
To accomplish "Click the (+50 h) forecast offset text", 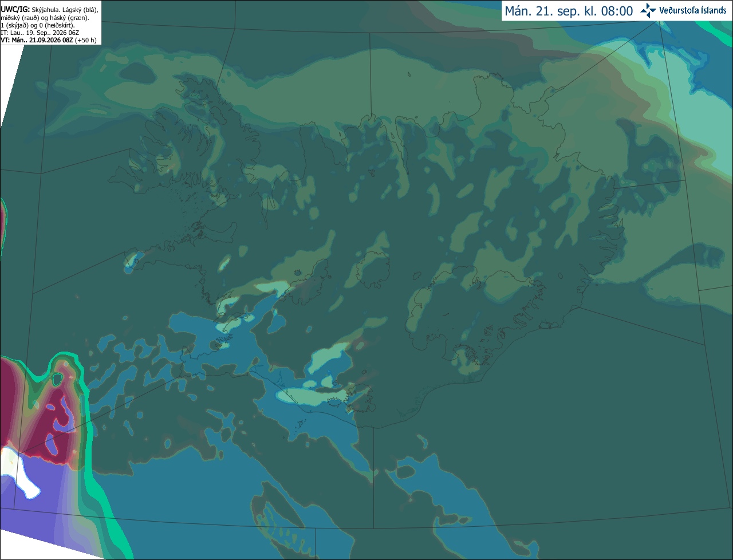I will pos(85,40).
